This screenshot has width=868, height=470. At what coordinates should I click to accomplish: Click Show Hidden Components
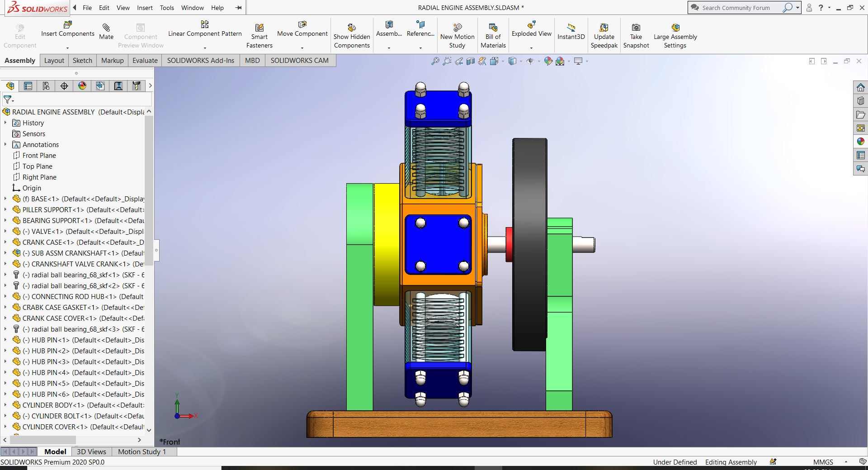click(352, 36)
